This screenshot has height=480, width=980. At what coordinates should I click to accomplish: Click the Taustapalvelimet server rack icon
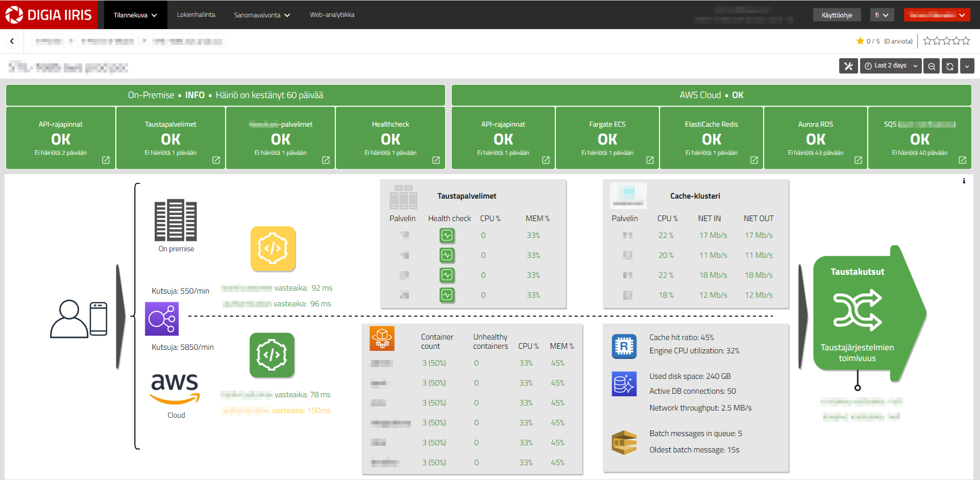click(403, 197)
